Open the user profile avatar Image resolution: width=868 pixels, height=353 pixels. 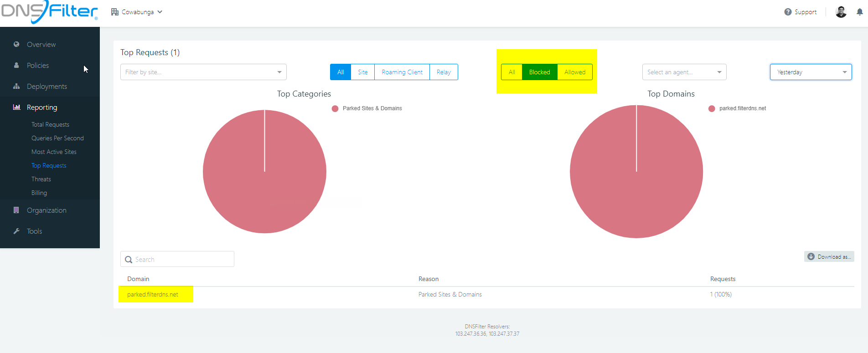(x=841, y=12)
